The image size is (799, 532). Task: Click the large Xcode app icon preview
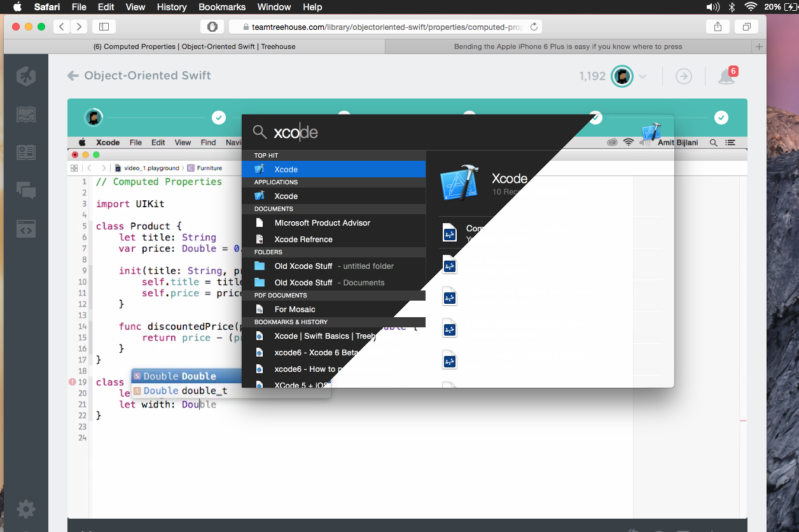[x=460, y=182]
